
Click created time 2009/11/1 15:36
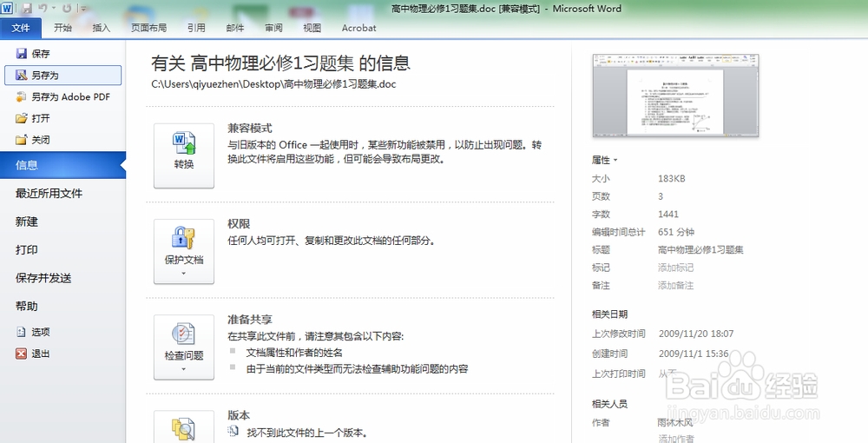[693, 354]
